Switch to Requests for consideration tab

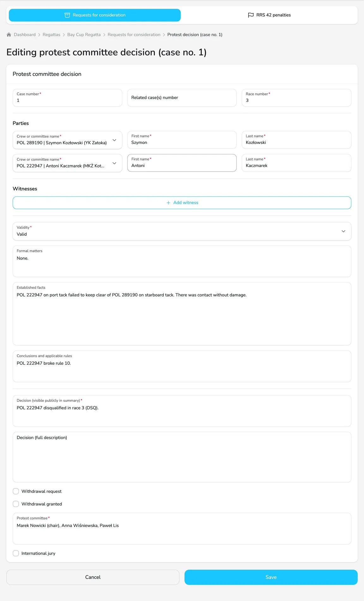[95, 15]
